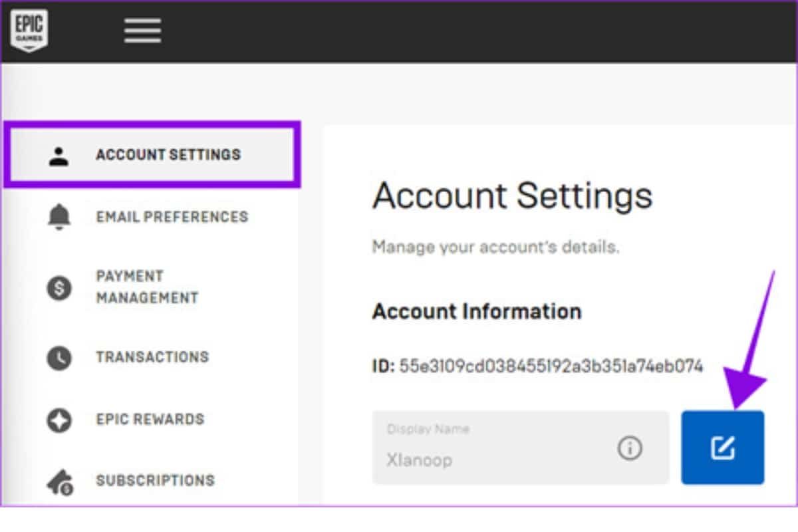Open Epic Rewards page

pyautogui.click(x=150, y=420)
